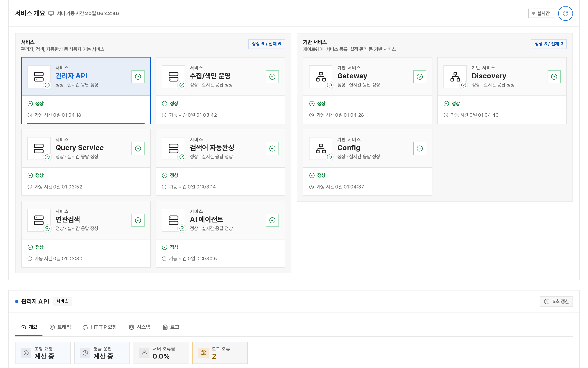
Task: Click 가동 시간 0일 01:03:05 text
Action: tap(193, 259)
